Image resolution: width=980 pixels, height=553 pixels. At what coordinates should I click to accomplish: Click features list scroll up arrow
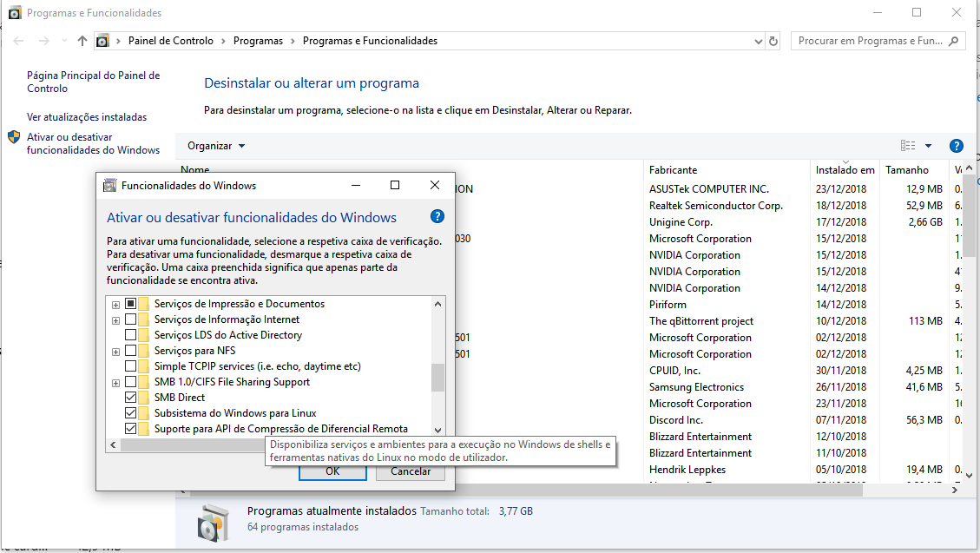[437, 304]
